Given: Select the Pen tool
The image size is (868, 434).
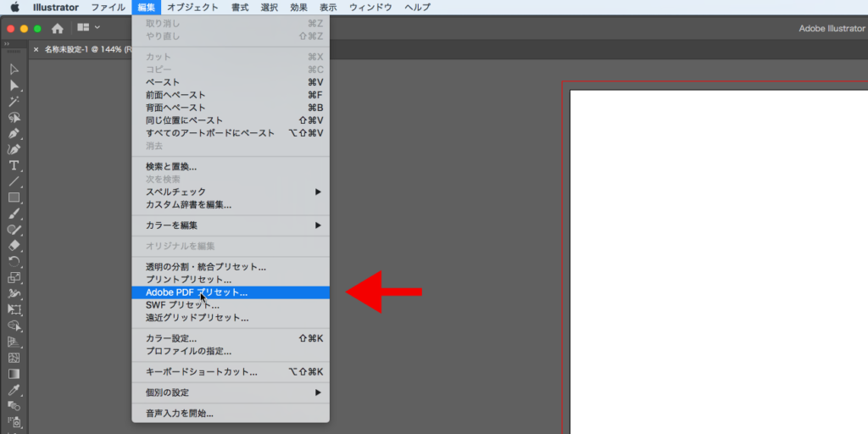Looking at the screenshot, I should pos(14,133).
